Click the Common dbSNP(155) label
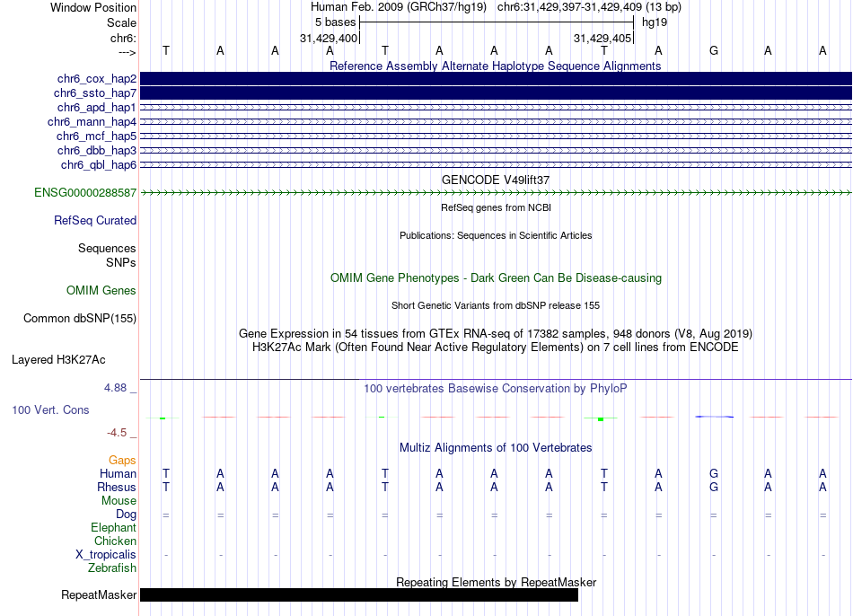Image resolution: width=853 pixels, height=616 pixels. click(80, 319)
